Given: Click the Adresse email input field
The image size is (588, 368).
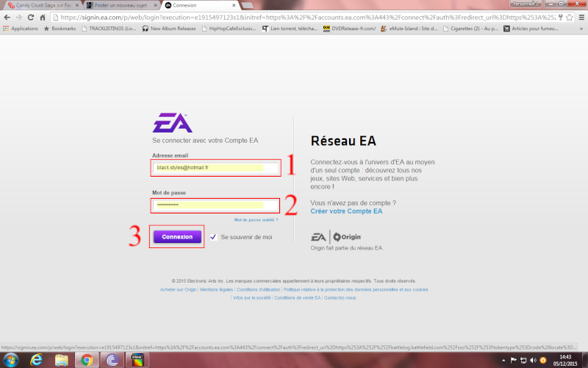Looking at the screenshot, I should (215, 168).
